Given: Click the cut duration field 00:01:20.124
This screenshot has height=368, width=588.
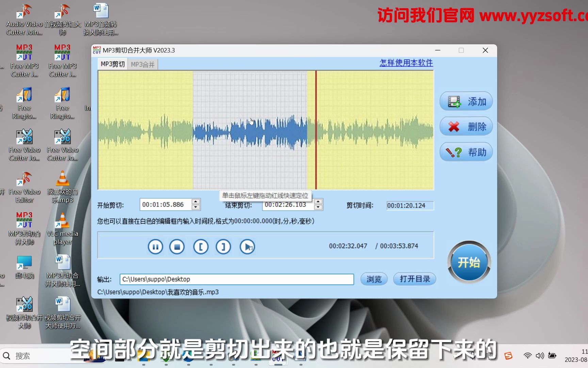Looking at the screenshot, I should tap(410, 205).
